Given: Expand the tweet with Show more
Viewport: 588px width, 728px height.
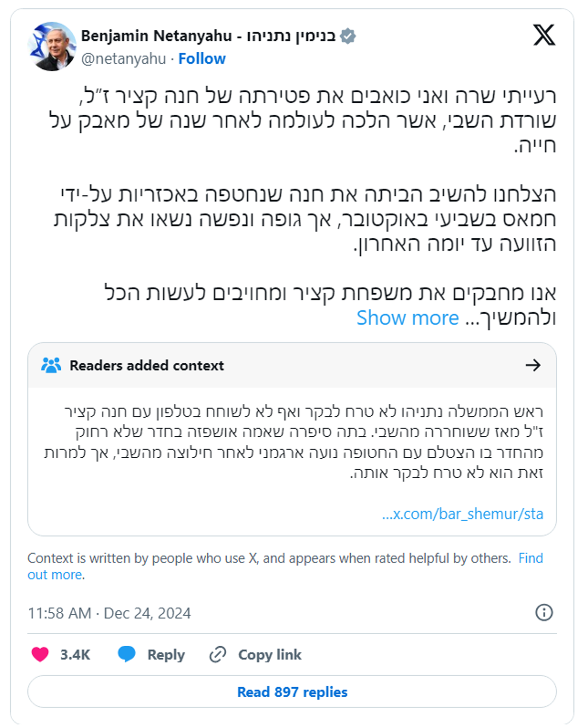Looking at the screenshot, I should point(407,318).
